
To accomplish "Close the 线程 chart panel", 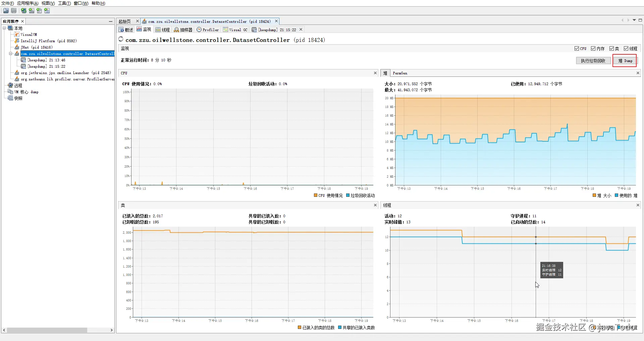I will (638, 205).
